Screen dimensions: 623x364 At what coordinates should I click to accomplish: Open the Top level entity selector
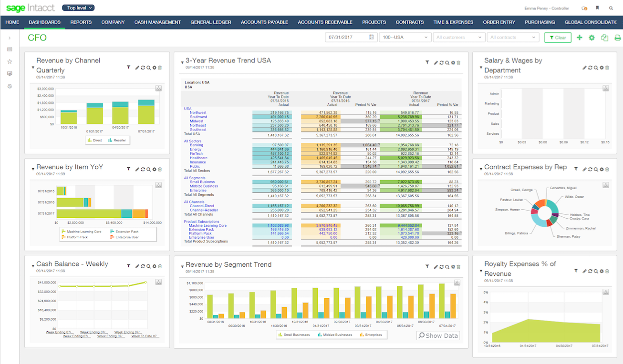coord(78,8)
